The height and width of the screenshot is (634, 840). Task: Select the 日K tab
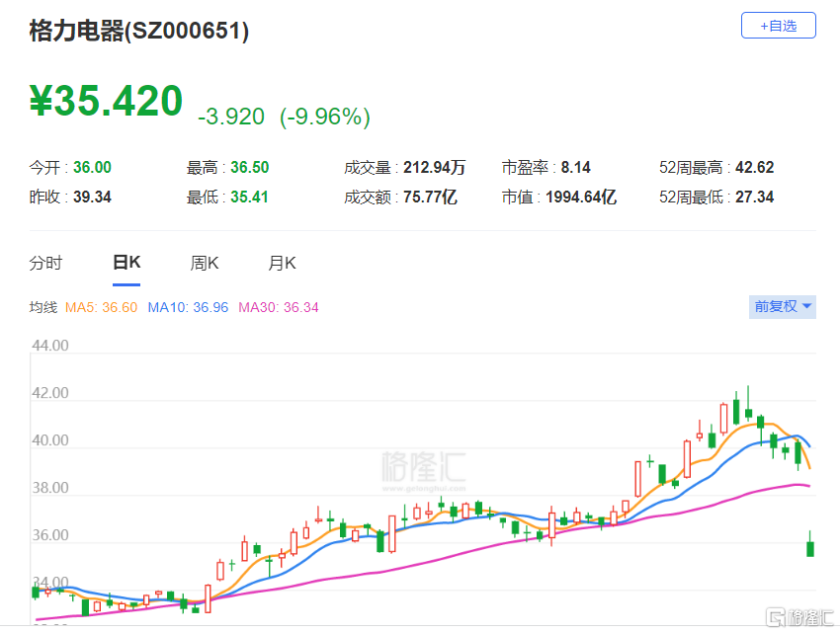(x=126, y=263)
